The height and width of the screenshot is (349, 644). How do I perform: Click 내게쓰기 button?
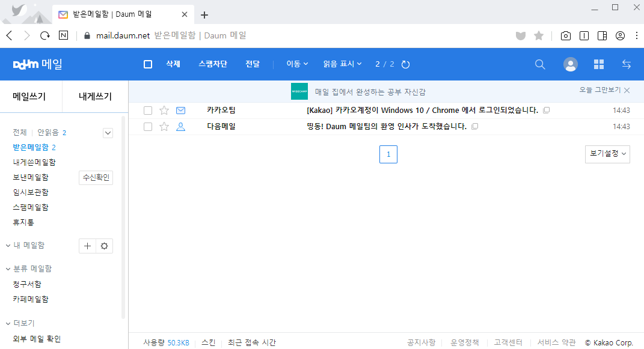(x=95, y=96)
